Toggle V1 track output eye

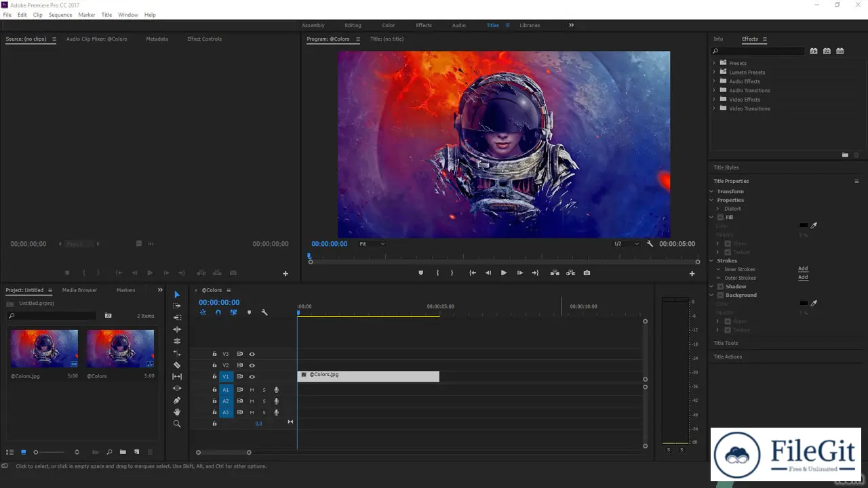tap(252, 377)
